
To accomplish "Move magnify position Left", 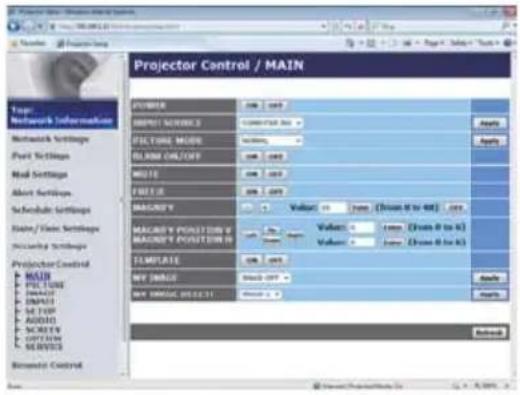I will click(x=251, y=235).
